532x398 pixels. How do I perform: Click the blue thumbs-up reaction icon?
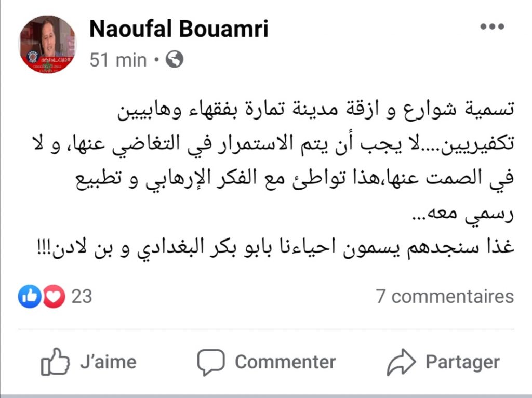coord(30,296)
